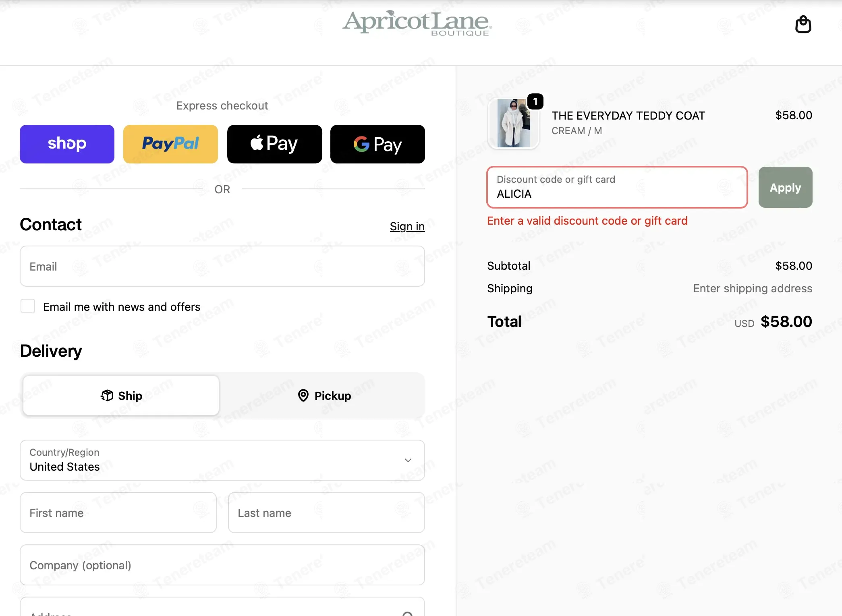Viewport: 842px width, 616px height.
Task: Focus the First name field
Action: [118, 513]
